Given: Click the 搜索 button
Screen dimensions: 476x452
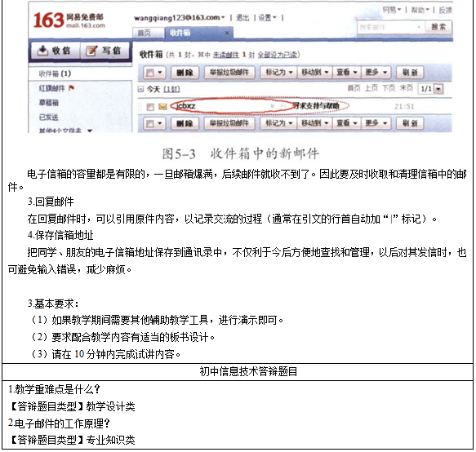Looking at the screenshot, I should click(438, 27).
